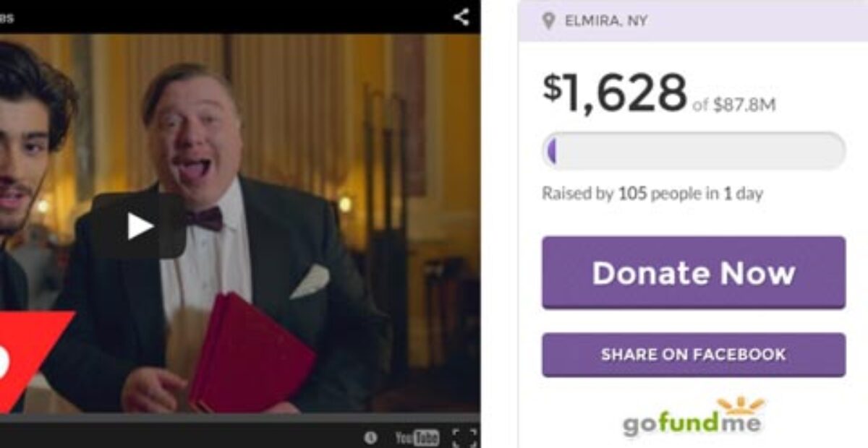Click the share icon on the video
868x448 pixels.
click(x=461, y=17)
